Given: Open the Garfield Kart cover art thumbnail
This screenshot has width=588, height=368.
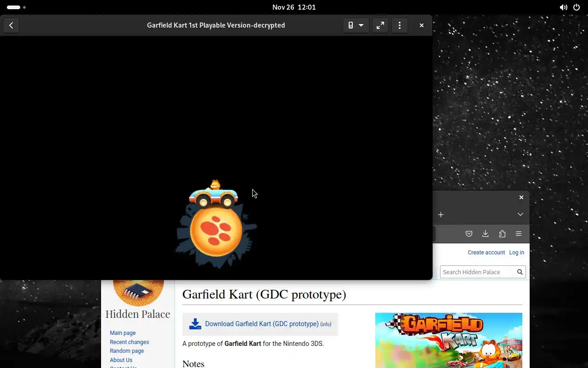Looking at the screenshot, I should click(448, 340).
